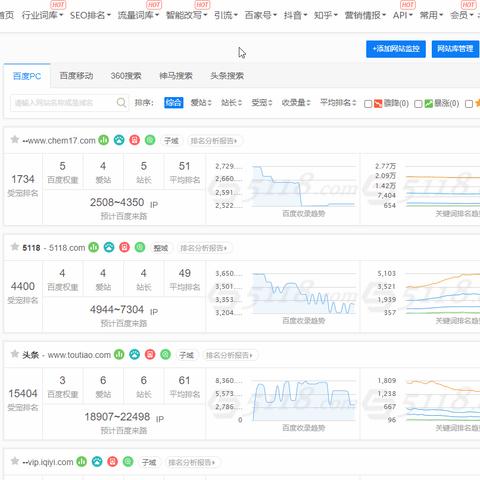Switch to the 百度PC tab
This screenshot has height=480, width=480.
[x=27, y=76]
